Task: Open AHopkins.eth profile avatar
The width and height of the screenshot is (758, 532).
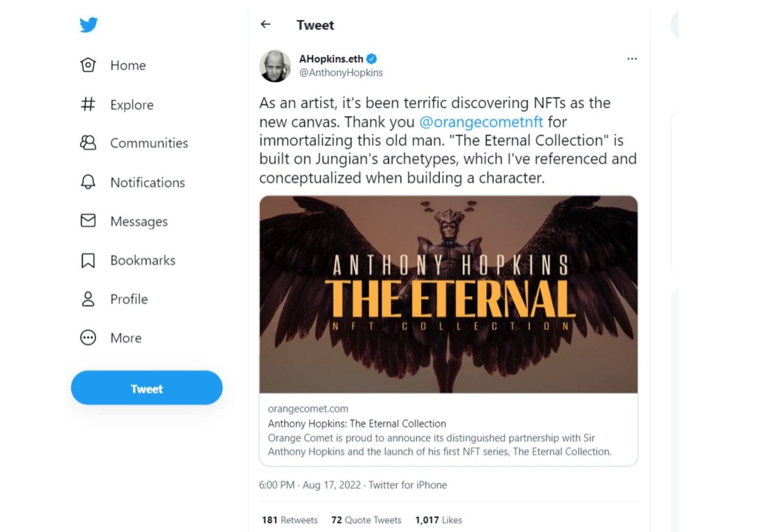Action: [275, 66]
